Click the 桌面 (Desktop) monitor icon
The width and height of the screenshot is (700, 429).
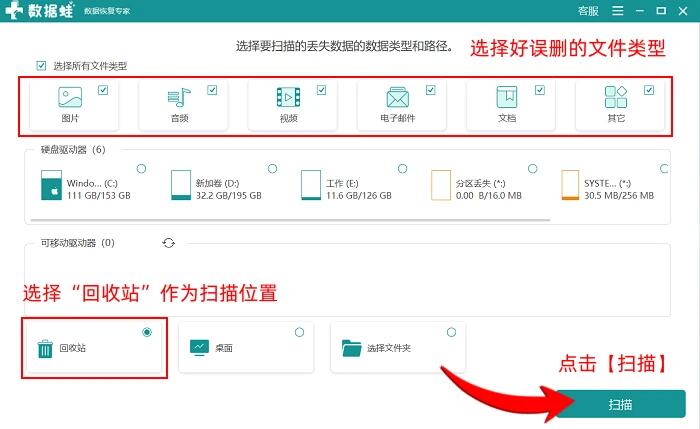point(198,348)
